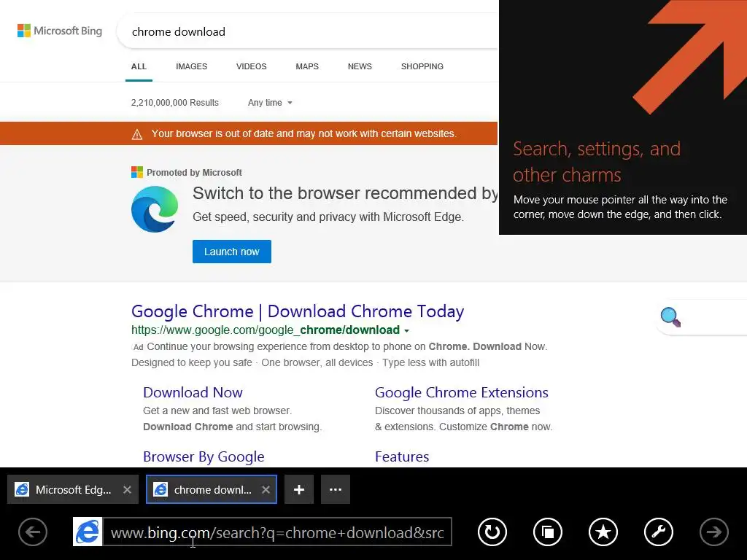Image resolution: width=747 pixels, height=560 pixels.
Task: Click the warning triangle icon in the banner
Action: click(x=137, y=134)
